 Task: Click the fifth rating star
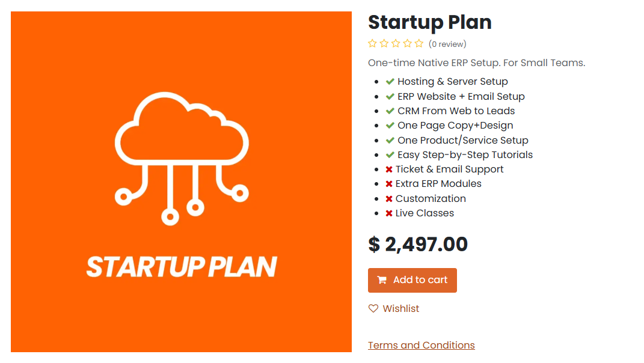(x=419, y=43)
